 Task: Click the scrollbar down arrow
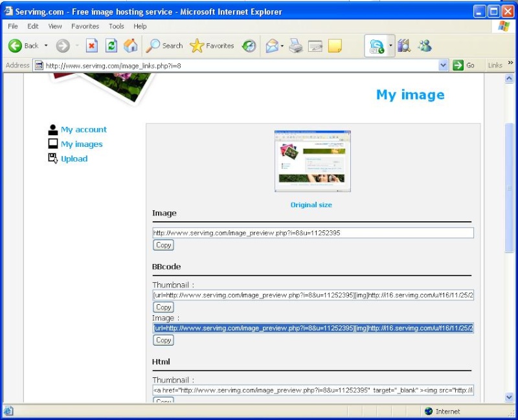pyautogui.click(x=509, y=397)
